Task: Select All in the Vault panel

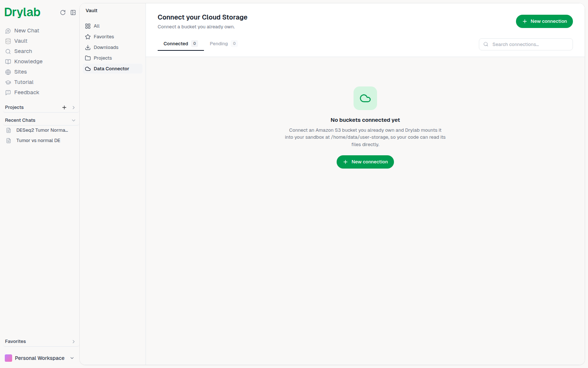Action: 112,26
